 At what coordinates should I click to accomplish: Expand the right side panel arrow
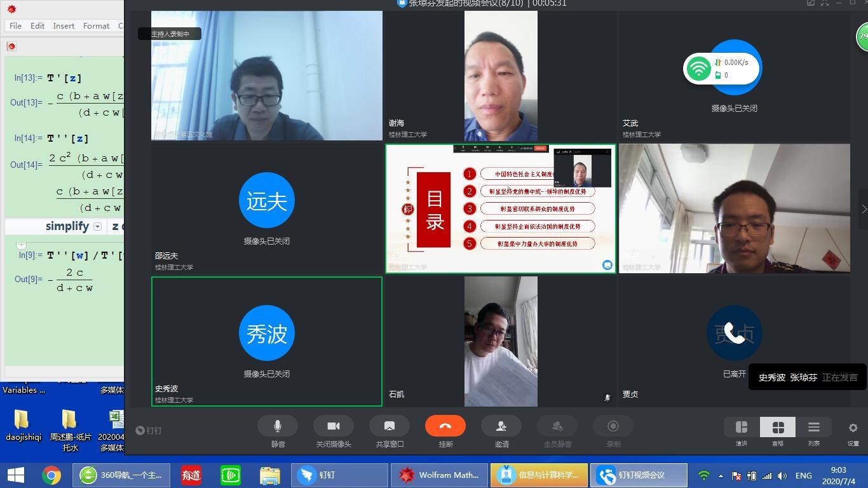864,209
